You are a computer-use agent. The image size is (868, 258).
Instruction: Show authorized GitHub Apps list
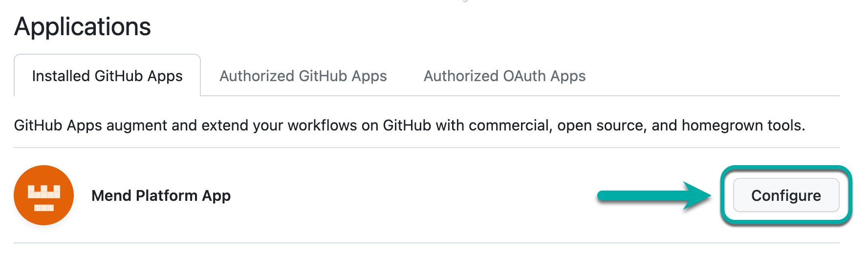click(303, 76)
